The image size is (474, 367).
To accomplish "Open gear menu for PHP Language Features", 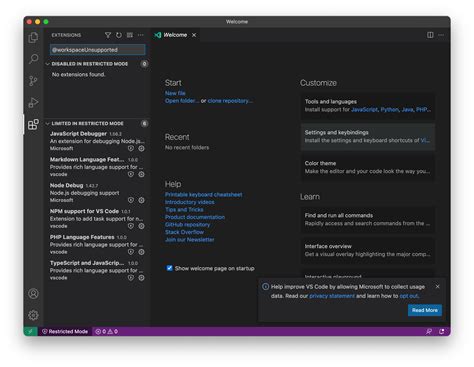I will [x=141, y=252].
